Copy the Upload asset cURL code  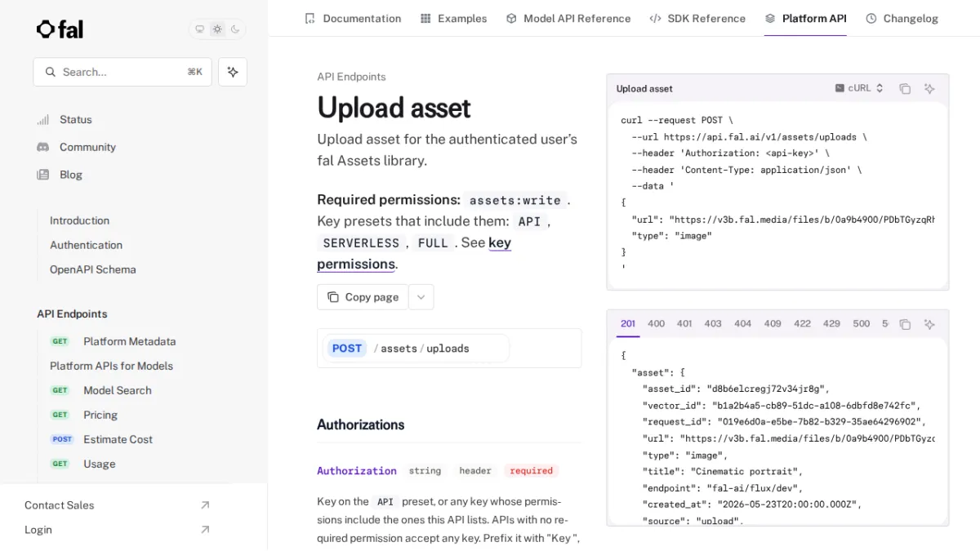(905, 88)
